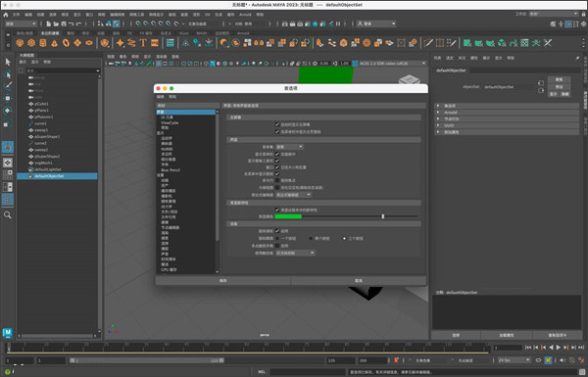The width and height of the screenshot is (588, 377).
Task: Click the highlight color slider handle
Action: click(x=383, y=216)
